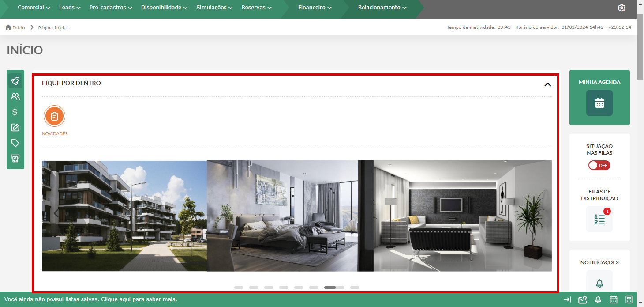Collapse the Fique Por Dentro panel
This screenshot has width=644, height=307.
pyautogui.click(x=547, y=84)
